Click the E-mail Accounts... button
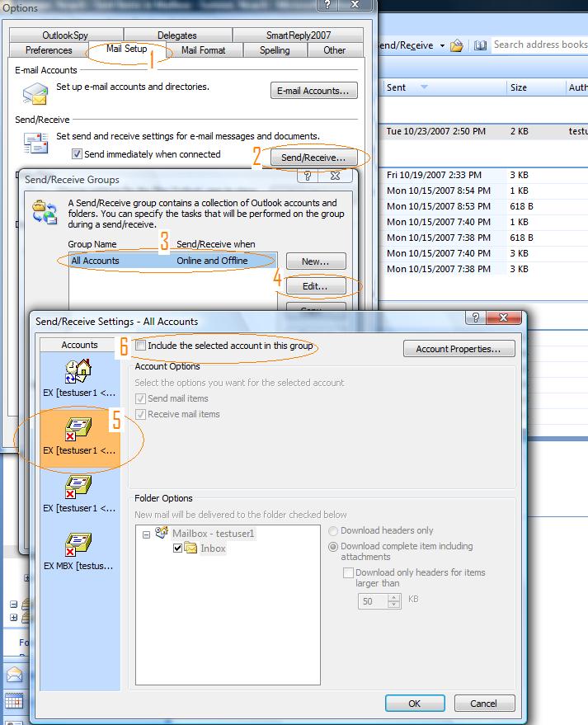588x725 pixels. click(x=313, y=91)
